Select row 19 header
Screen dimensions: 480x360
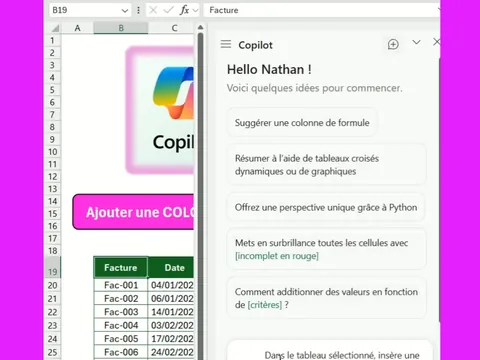point(53,268)
